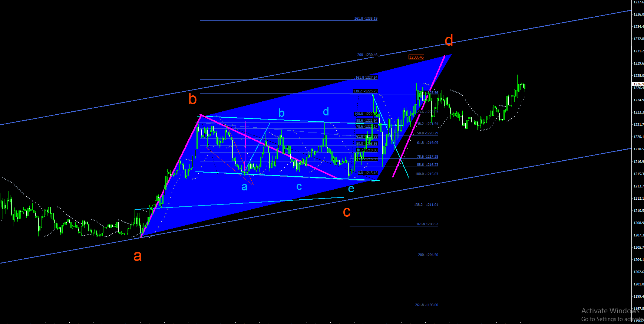Click the current price marker 1226.9
The width and height of the screenshot is (644, 324).
point(638,84)
